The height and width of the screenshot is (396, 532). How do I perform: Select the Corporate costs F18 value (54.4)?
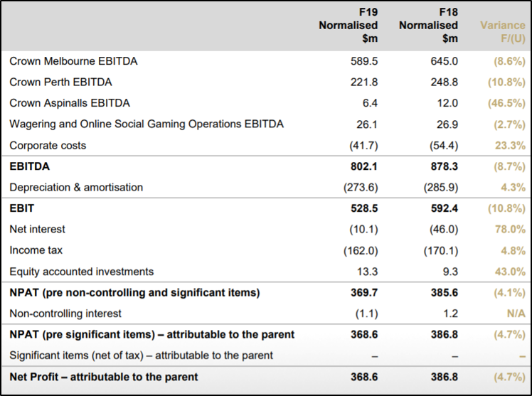point(444,146)
